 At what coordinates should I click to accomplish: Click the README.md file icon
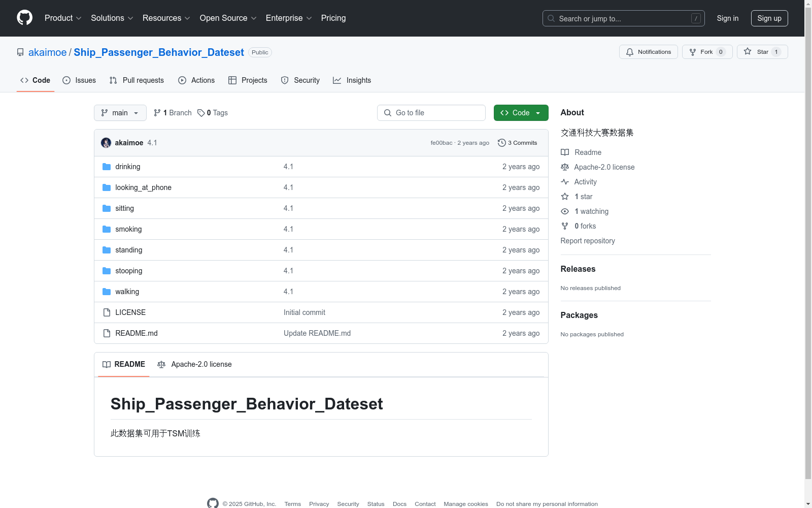tap(107, 333)
